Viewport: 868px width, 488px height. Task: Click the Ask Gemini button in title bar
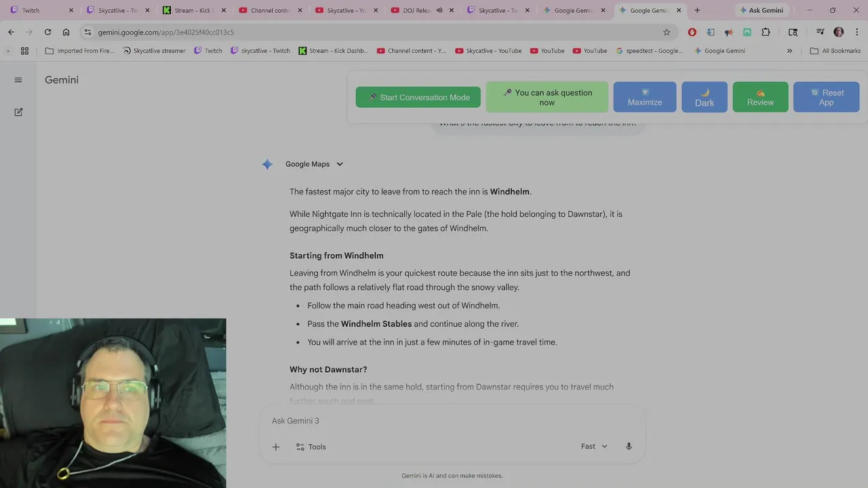pos(761,10)
